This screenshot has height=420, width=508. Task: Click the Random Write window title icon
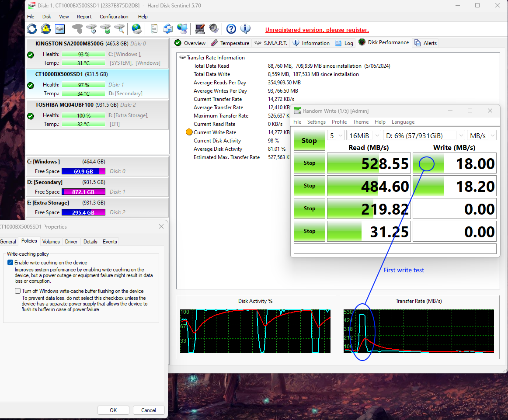click(x=297, y=111)
